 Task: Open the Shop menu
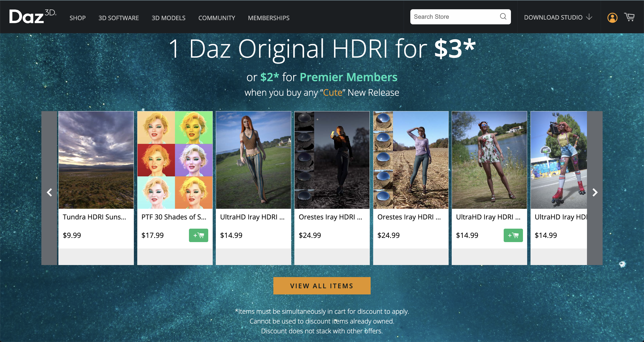(x=77, y=18)
